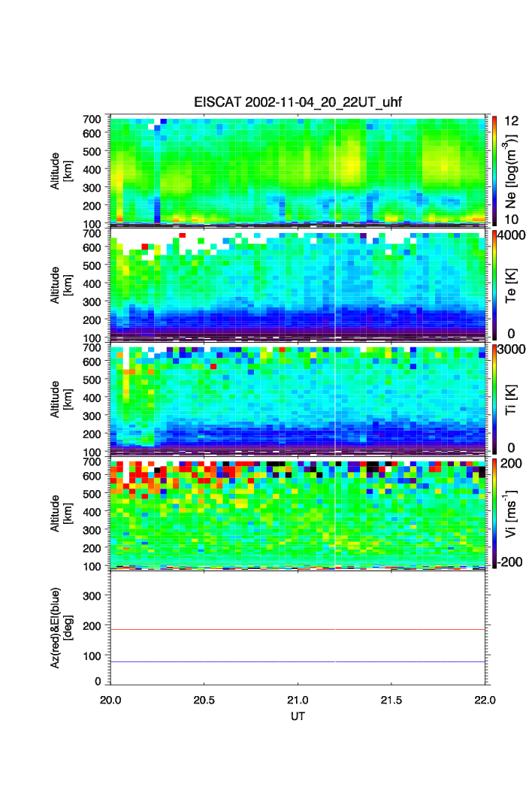Select the electron temperature (Te) heatmap panel
The width and height of the screenshot is (532, 799).
(x=298, y=286)
